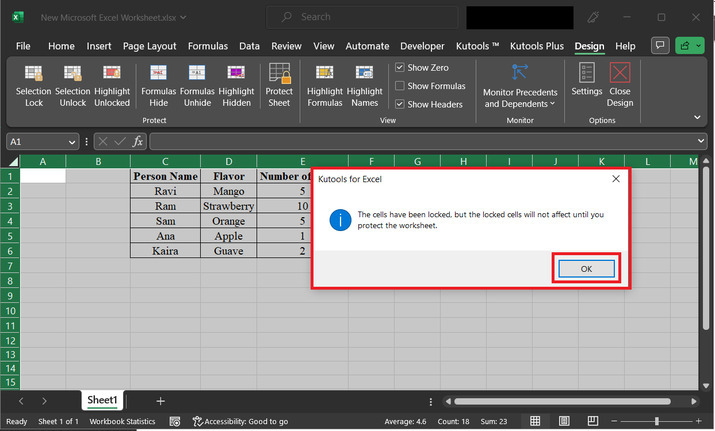Screen dimensions: 715x431
Task: Select Highlight Hidden tool
Action: point(236,75)
